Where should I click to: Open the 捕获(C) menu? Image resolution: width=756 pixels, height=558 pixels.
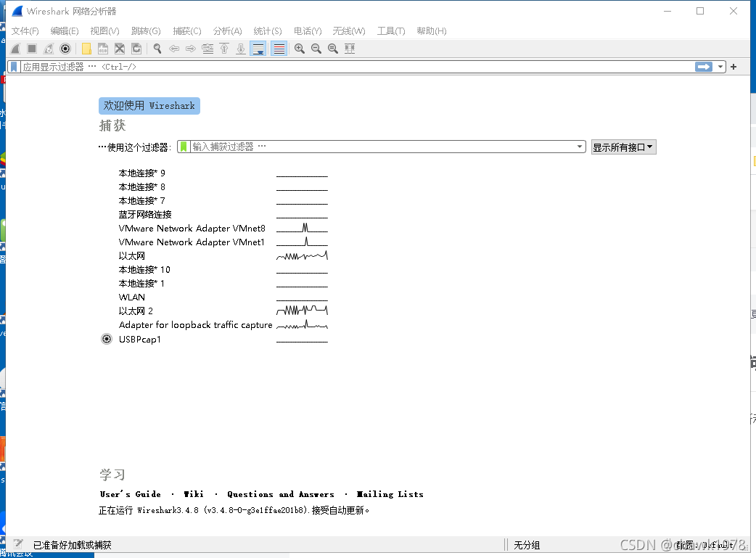[187, 31]
